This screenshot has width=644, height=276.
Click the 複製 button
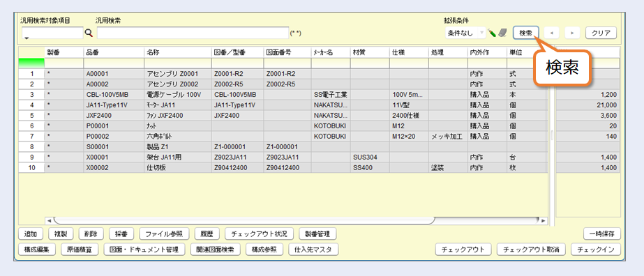[x=61, y=233]
